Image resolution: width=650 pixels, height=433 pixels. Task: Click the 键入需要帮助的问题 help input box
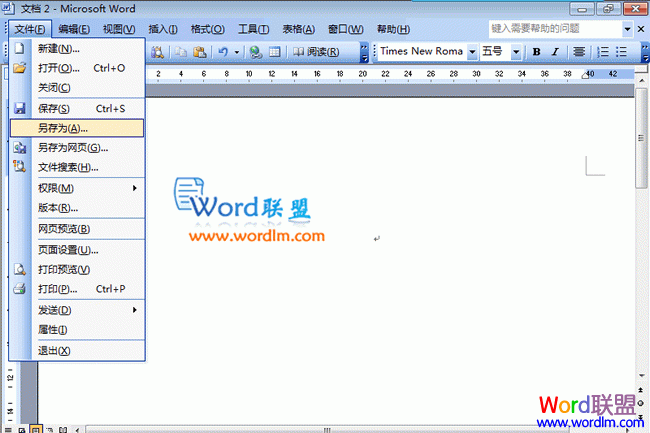[555, 29]
